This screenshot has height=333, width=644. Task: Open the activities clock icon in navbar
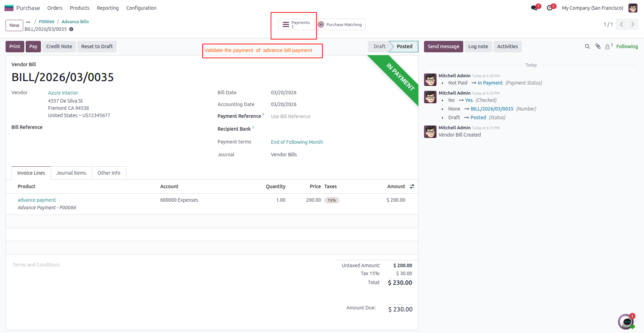[x=550, y=8]
